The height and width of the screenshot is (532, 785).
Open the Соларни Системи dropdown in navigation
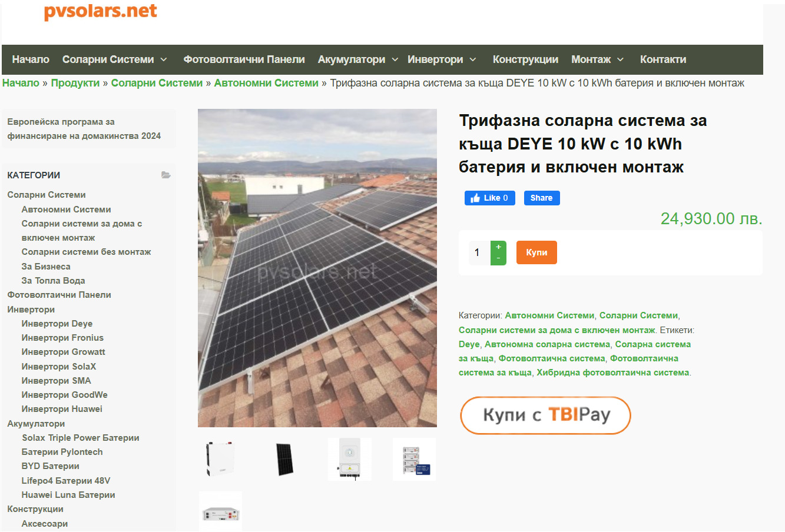(x=110, y=59)
